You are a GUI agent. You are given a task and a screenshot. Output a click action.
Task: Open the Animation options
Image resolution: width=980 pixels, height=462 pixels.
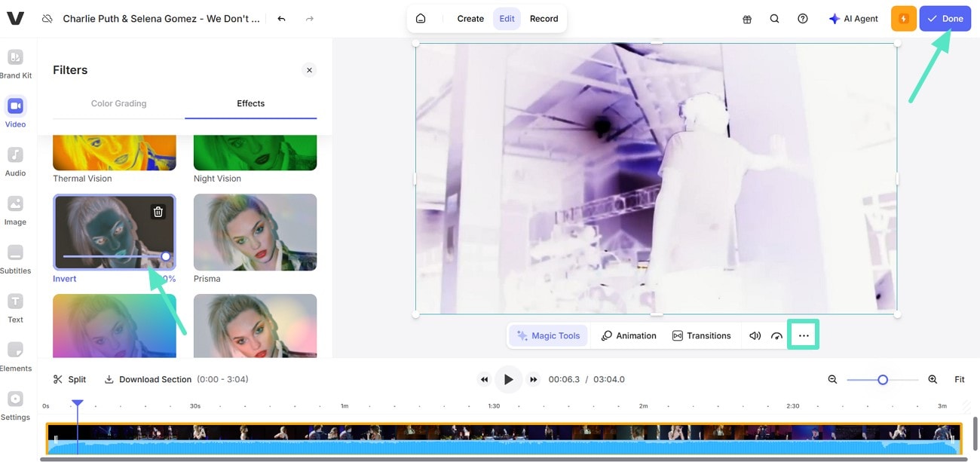click(629, 335)
